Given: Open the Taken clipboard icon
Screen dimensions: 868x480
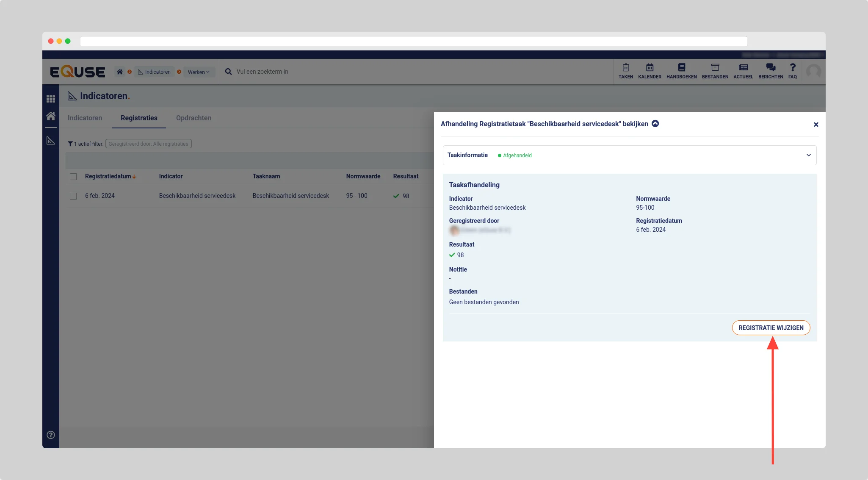Looking at the screenshot, I should pyautogui.click(x=625, y=68).
